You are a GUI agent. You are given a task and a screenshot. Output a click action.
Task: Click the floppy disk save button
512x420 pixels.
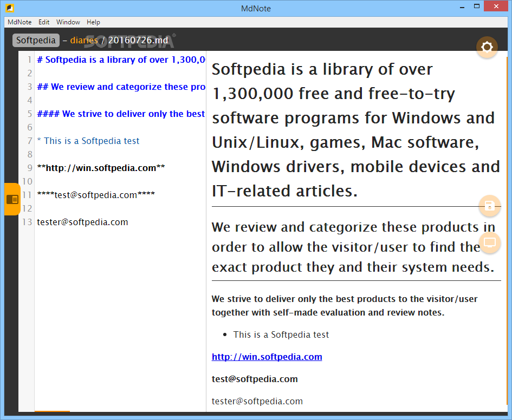click(x=489, y=206)
